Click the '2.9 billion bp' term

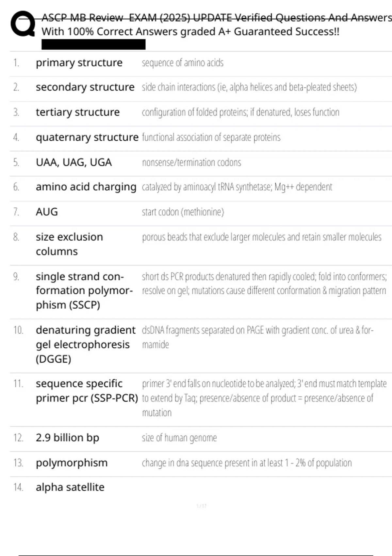pos(67,437)
